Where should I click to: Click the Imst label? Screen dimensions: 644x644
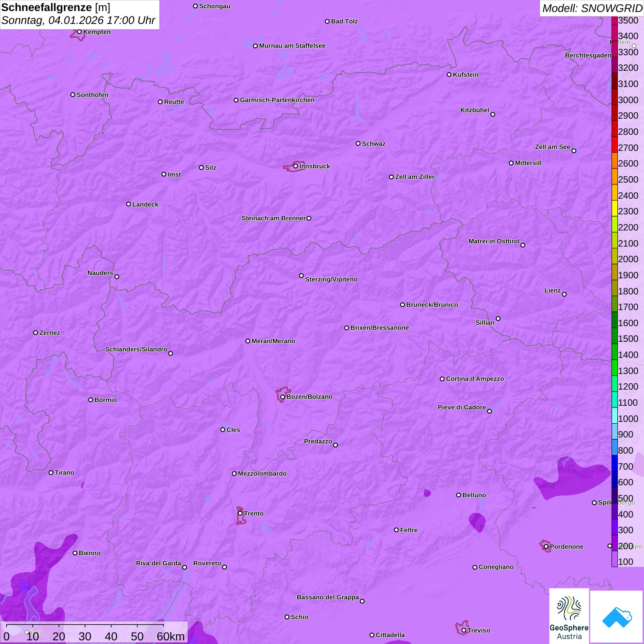pos(174,174)
